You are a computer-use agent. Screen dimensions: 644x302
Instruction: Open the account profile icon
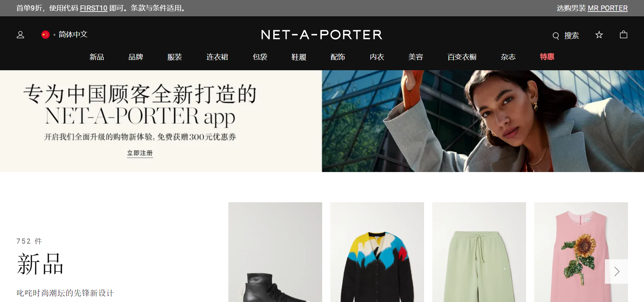[20, 35]
